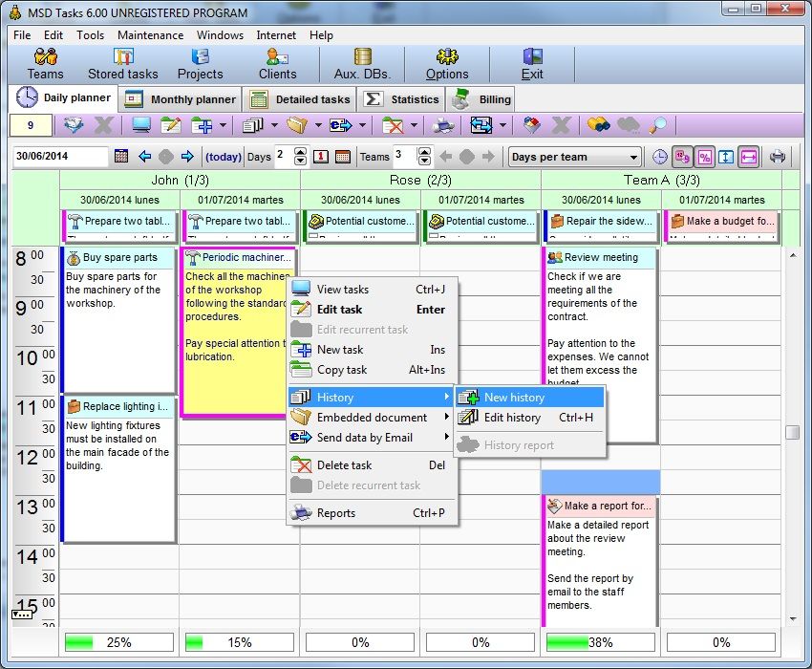Switch to the Statistics tab
The height and width of the screenshot is (669, 812).
pos(400,99)
